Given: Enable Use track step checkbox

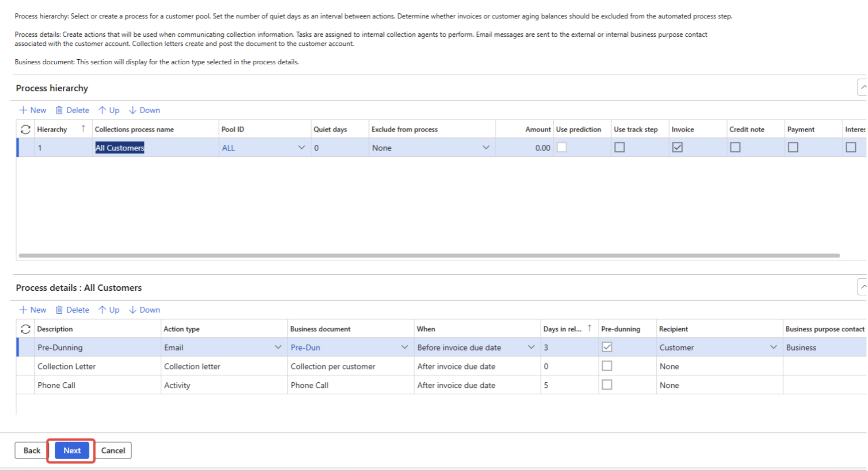Looking at the screenshot, I should 620,147.
